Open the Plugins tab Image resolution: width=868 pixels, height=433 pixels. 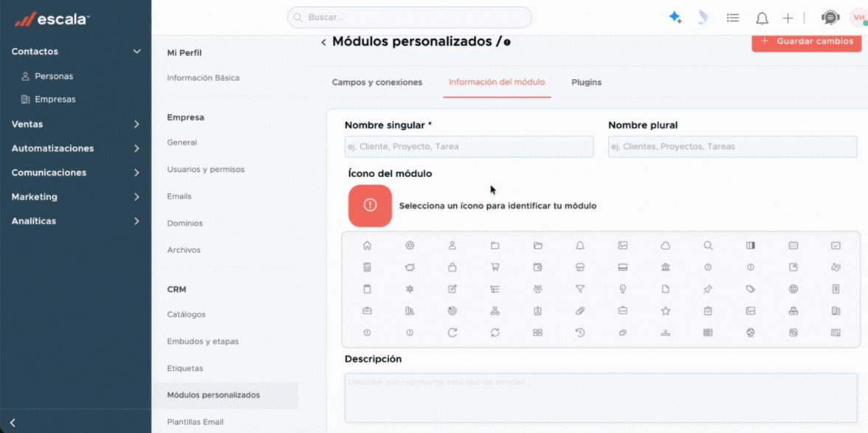point(586,83)
